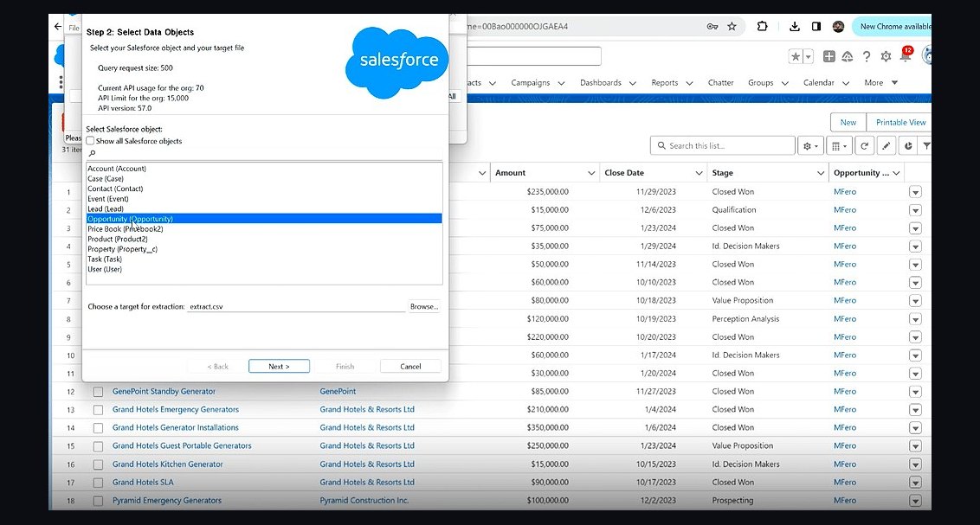The image size is (980, 525).
Task: Go back with browser arrow
Action: [57, 27]
